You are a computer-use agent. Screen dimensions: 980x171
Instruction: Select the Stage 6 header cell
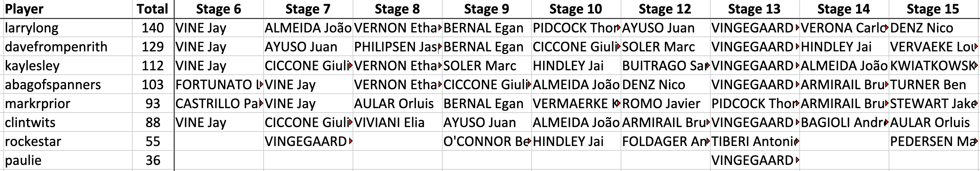[x=219, y=9]
